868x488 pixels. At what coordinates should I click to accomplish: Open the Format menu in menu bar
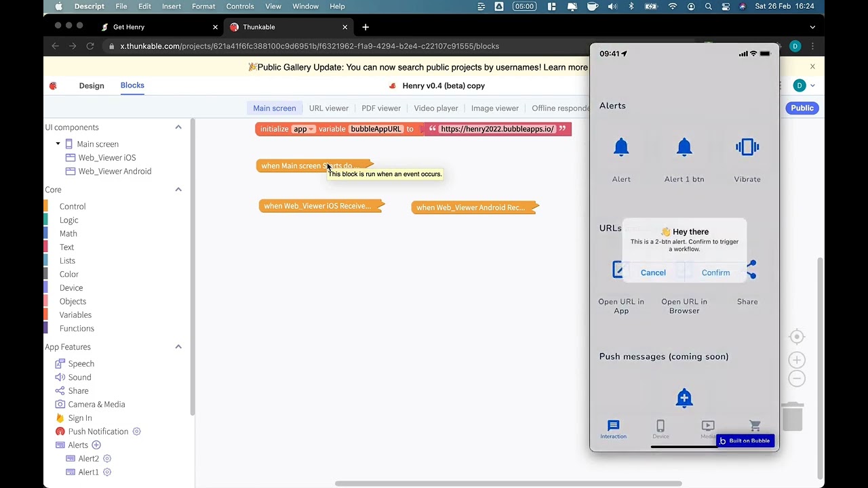pyautogui.click(x=203, y=6)
